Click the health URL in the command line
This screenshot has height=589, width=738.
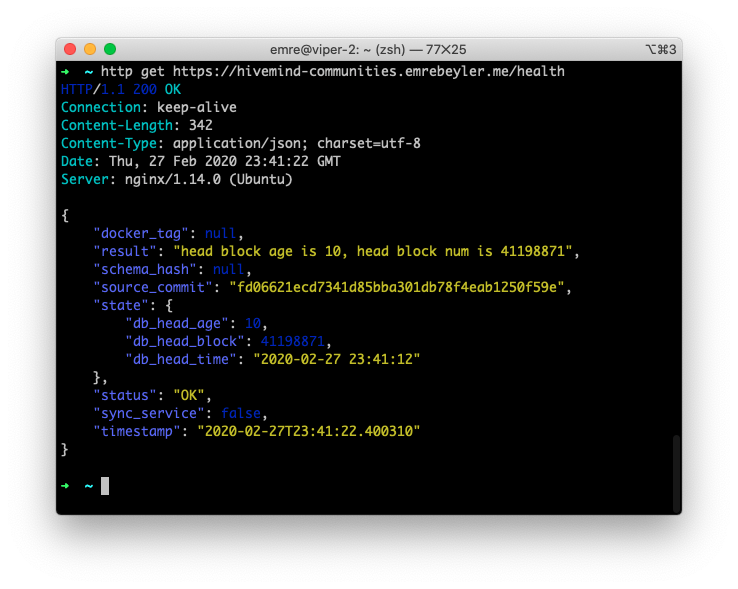(369, 71)
